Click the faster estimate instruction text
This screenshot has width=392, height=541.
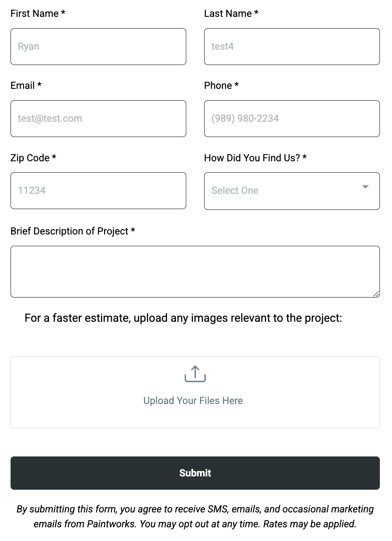(x=183, y=318)
